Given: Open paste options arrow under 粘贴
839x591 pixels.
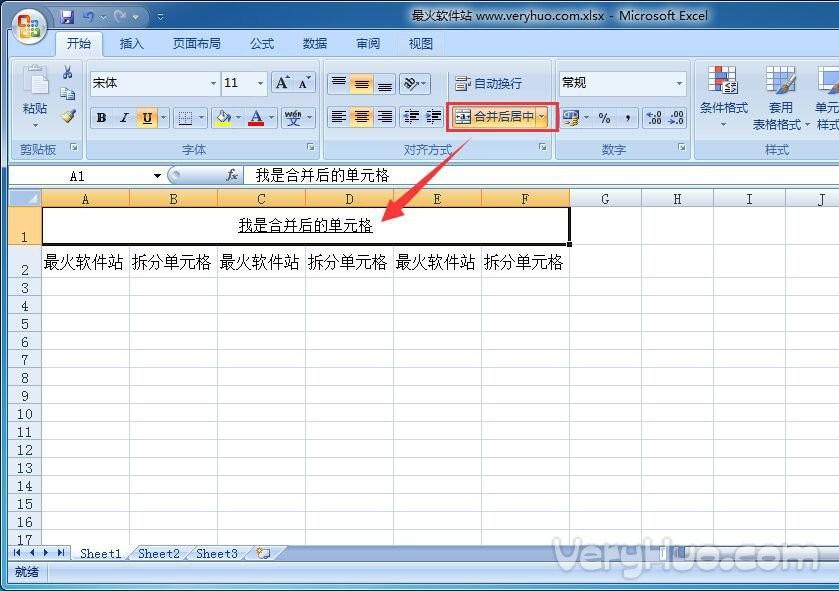Looking at the screenshot, I should pos(35,126).
